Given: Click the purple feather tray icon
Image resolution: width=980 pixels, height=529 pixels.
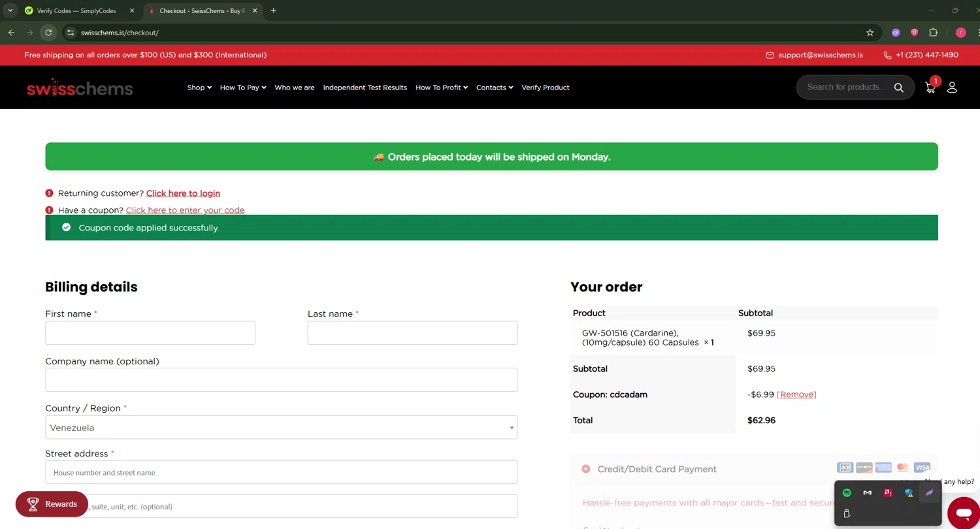Looking at the screenshot, I should click(929, 492).
